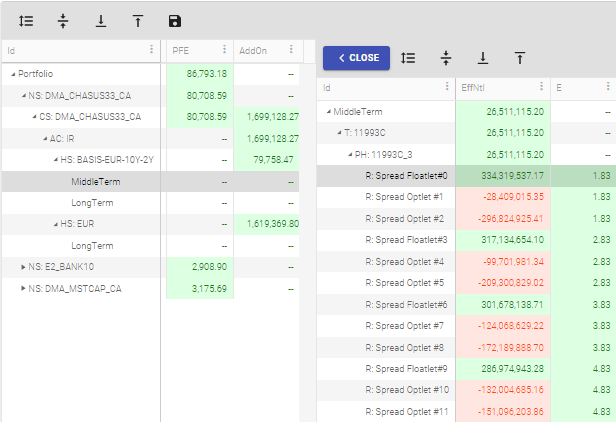Open column menu for EffNtl header

(541, 86)
